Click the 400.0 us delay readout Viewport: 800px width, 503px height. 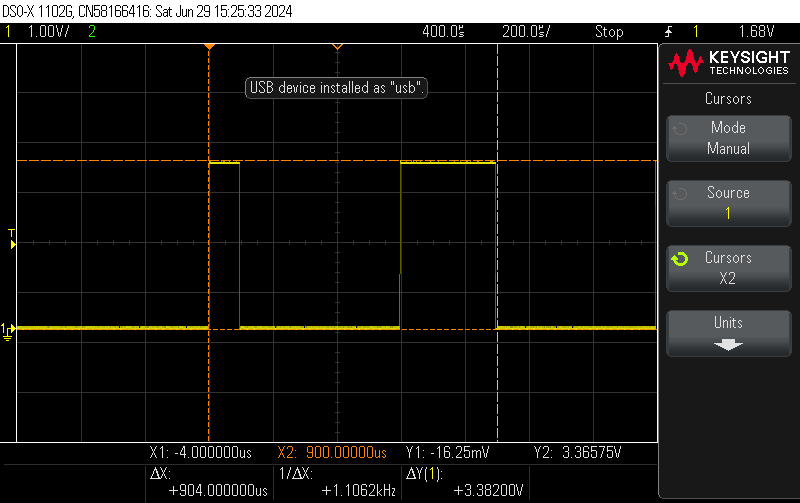(x=443, y=32)
